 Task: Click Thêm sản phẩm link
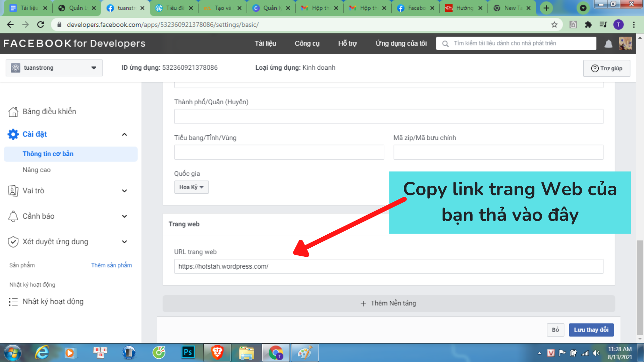click(111, 265)
